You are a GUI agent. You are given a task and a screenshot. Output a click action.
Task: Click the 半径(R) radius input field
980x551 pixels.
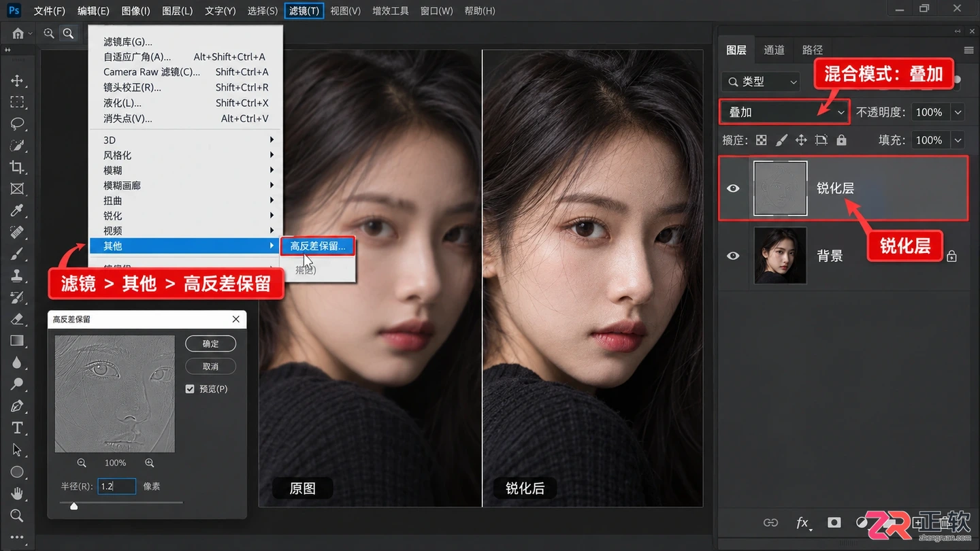click(x=117, y=486)
